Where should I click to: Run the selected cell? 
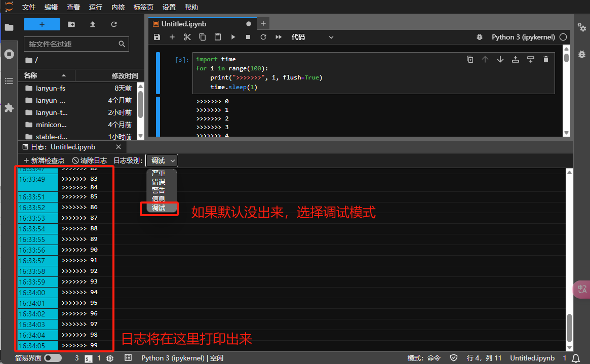(x=233, y=37)
